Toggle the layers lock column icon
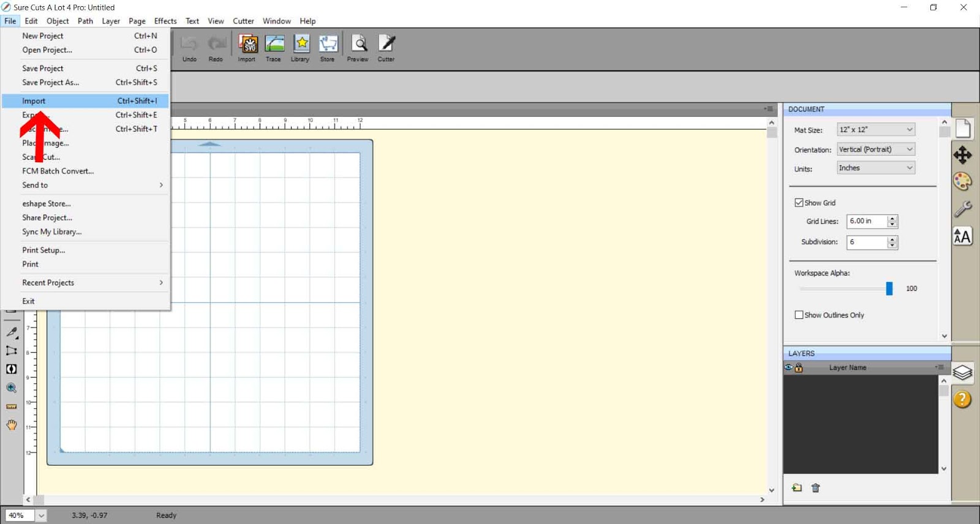The width and height of the screenshot is (980, 524). (x=799, y=368)
